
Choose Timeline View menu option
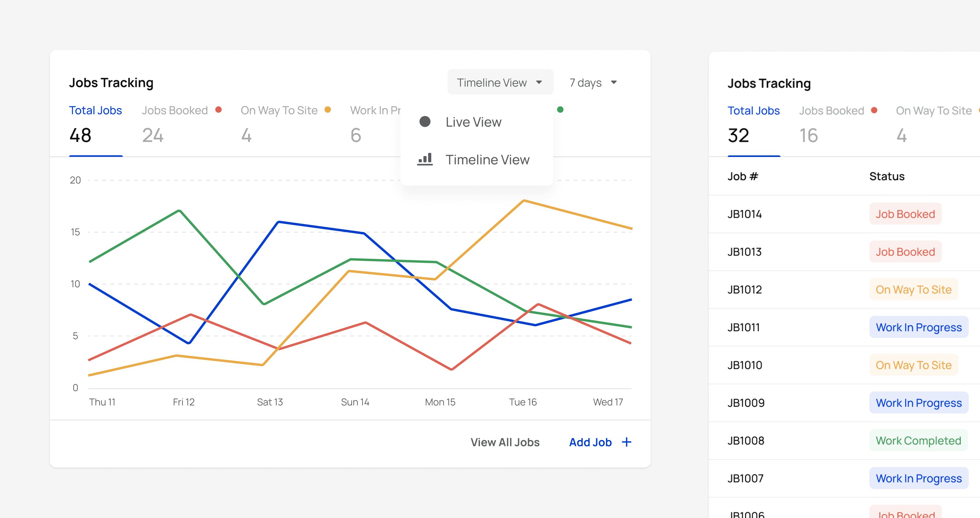pyautogui.click(x=487, y=160)
